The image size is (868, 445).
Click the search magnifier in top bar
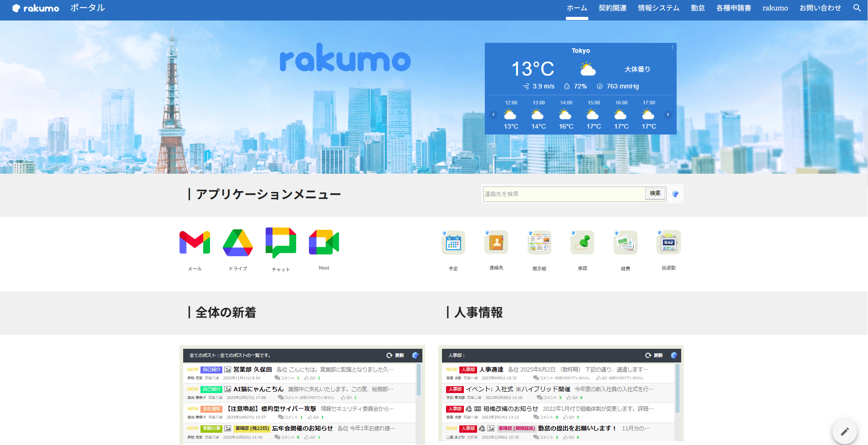pos(857,8)
